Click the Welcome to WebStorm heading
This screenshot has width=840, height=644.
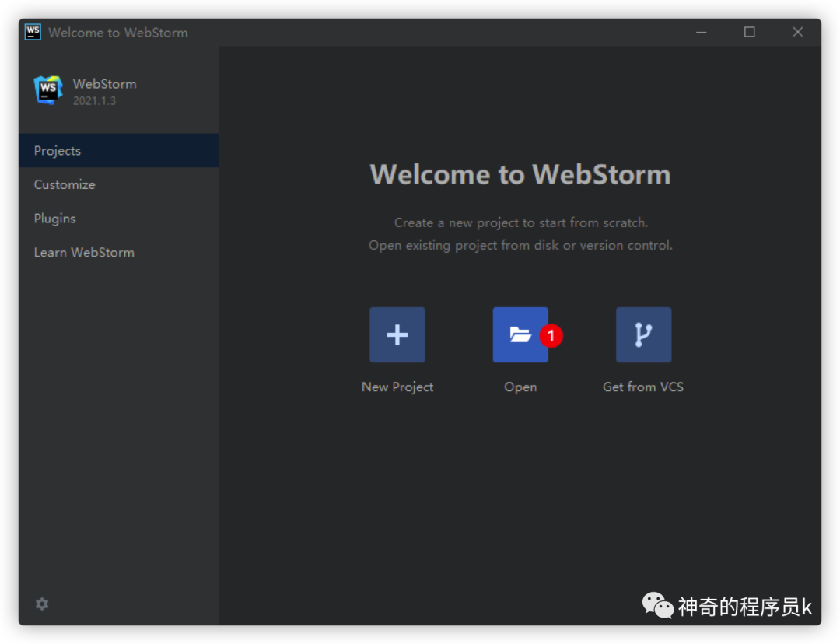pos(520,174)
